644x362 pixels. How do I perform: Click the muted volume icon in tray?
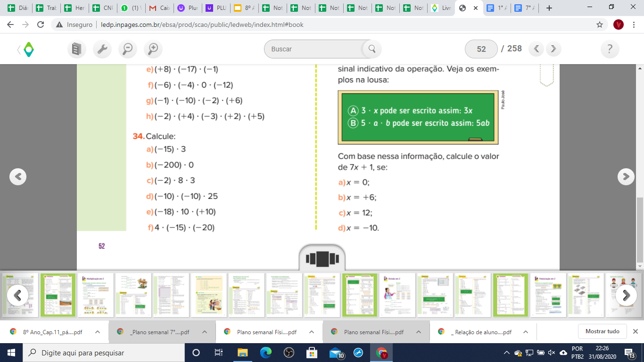552,353
